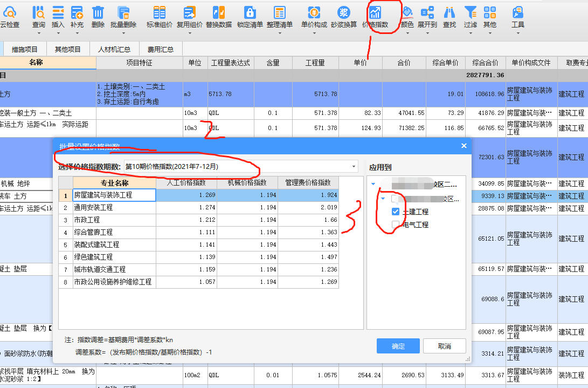Viewport: 588px width, 388px height.
Task: Collapse the second-level project tree node
Action: pyautogui.click(x=383, y=199)
